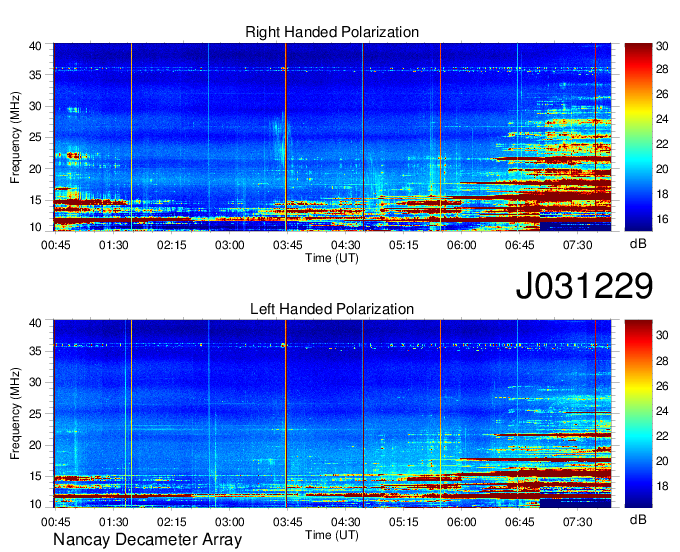
Task: Click the 06:00 time tick of the right-handed plot
Action: coord(462,245)
